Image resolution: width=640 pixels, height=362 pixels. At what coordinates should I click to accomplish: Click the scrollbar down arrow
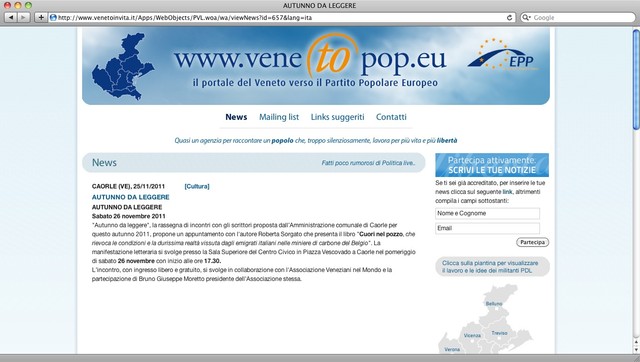(x=636, y=350)
